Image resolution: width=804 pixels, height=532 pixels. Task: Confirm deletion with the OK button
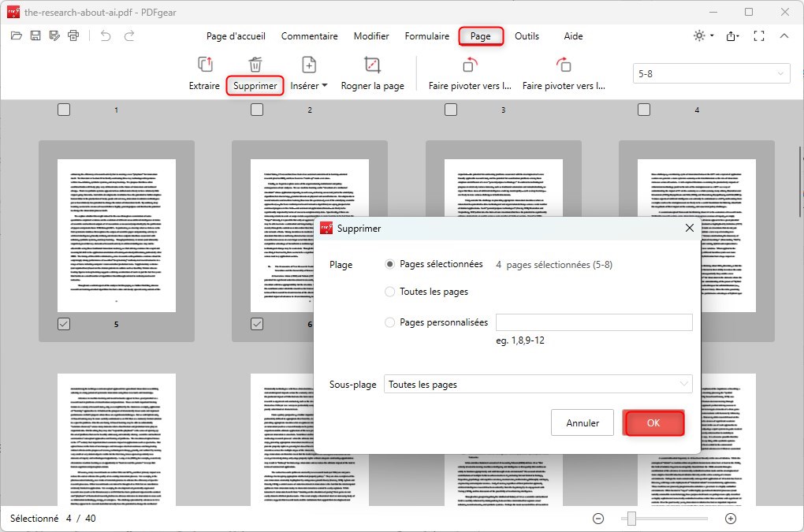tap(653, 422)
